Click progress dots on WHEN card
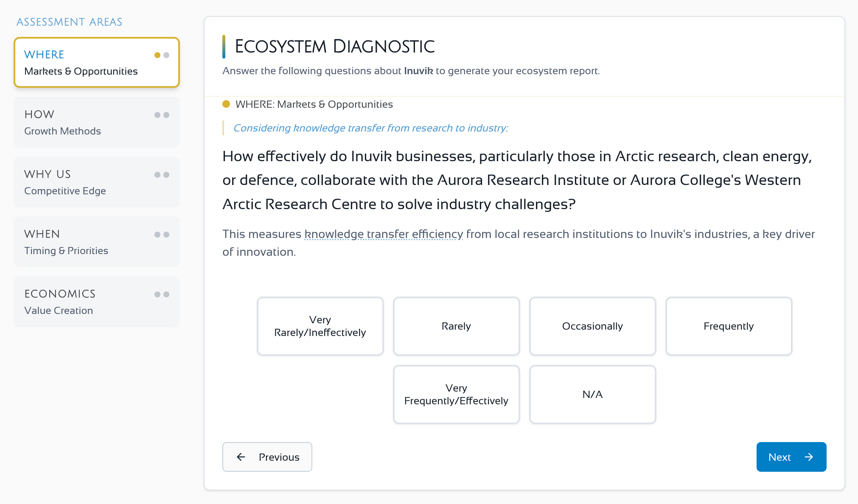The width and height of the screenshot is (858, 504). coord(162,235)
